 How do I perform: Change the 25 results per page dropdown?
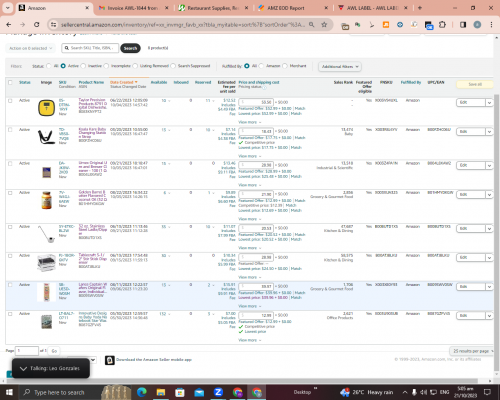472,351
